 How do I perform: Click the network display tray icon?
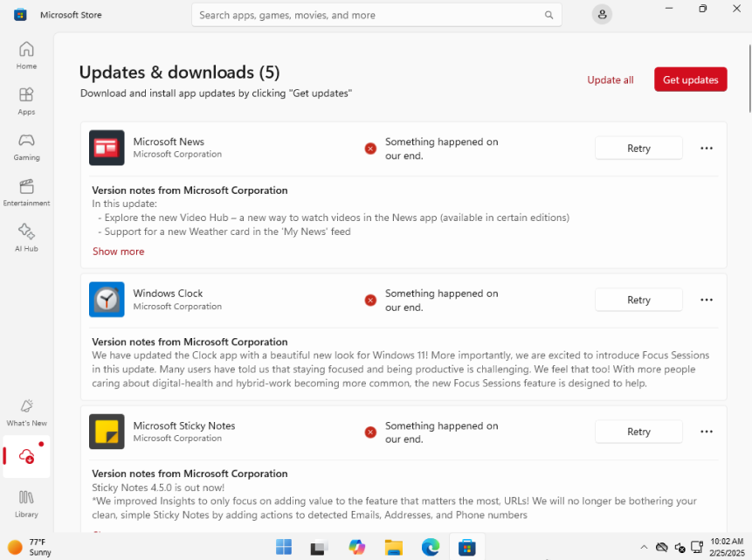click(697, 547)
